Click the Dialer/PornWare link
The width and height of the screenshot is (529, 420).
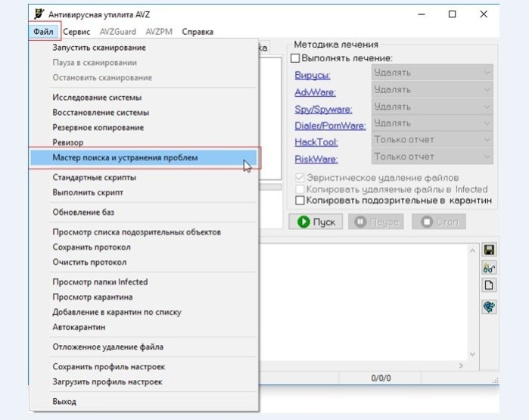tap(330, 126)
